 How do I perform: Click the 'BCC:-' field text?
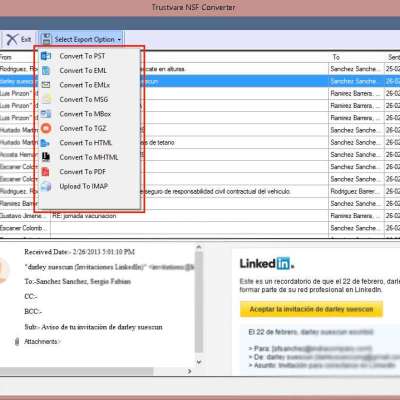(33, 311)
